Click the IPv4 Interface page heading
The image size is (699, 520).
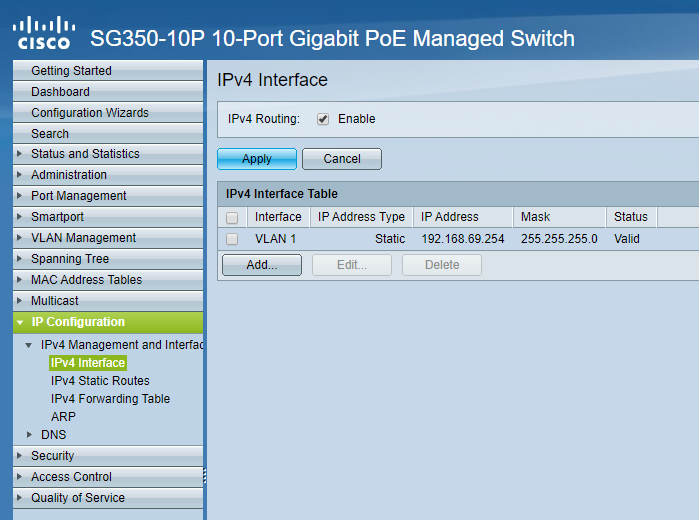pyautogui.click(x=272, y=80)
